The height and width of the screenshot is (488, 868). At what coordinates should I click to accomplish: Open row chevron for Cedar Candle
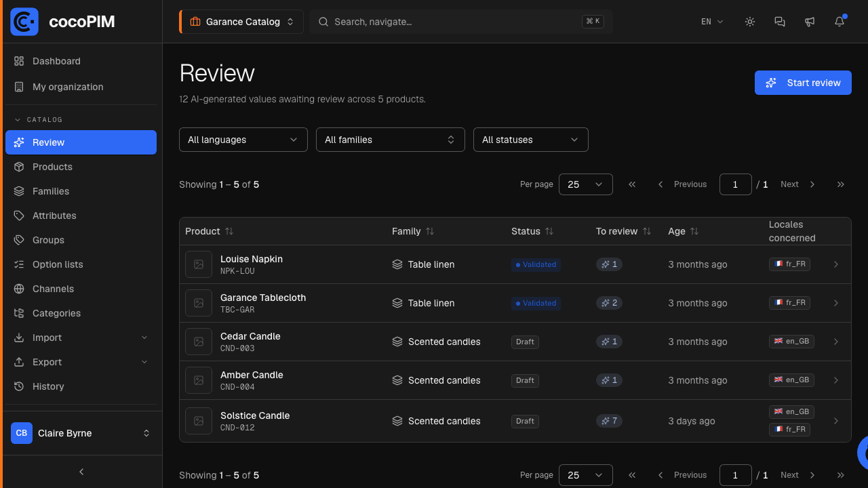836,342
